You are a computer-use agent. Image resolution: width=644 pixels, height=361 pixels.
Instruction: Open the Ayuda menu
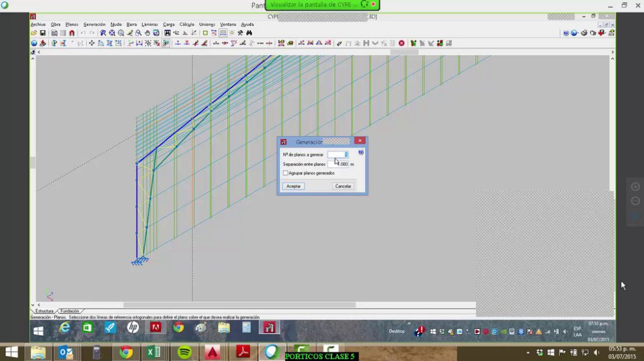(x=247, y=24)
